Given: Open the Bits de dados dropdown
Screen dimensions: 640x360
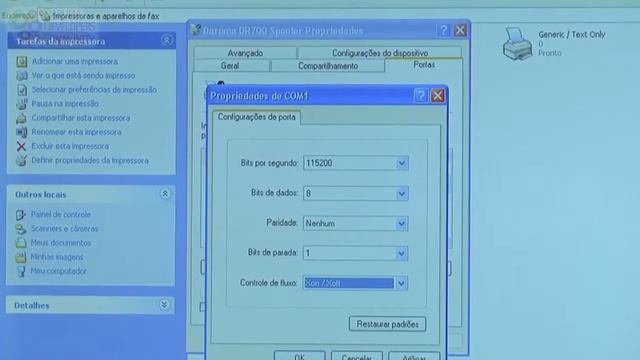Looking at the screenshot, I should pyautogui.click(x=402, y=193).
